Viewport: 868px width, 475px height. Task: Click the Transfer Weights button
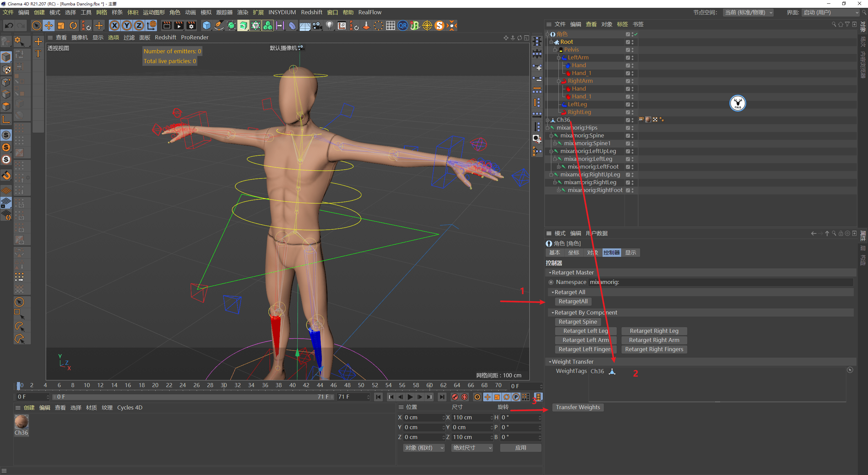pyautogui.click(x=578, y=407)
